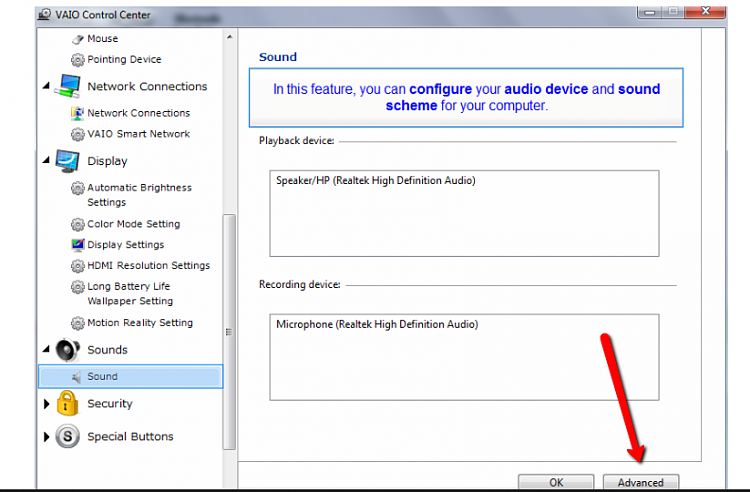Select the highlighted Sound item
This screenshot has height=492, width=750.
pyautogui.click(x=131, y=377)
